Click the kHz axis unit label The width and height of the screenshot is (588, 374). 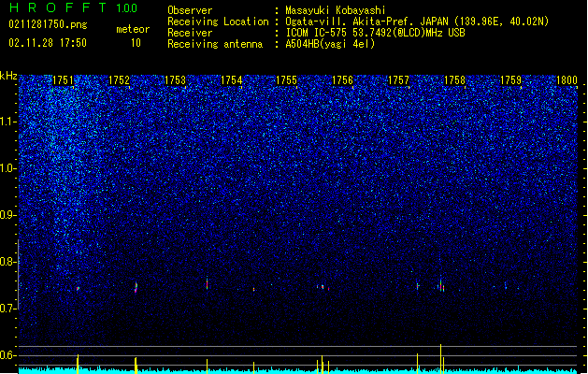click(x=8, y=76)
